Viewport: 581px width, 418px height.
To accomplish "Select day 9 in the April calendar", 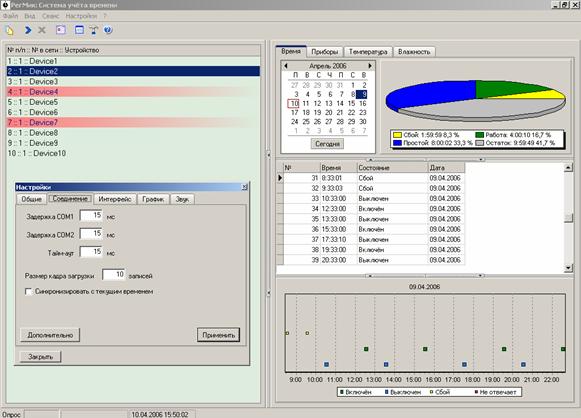I will (363, 94).
